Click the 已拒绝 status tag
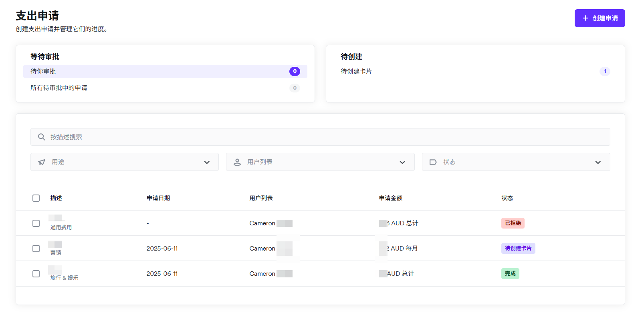This screenshot has height=315, width=644. pos(513,223)
